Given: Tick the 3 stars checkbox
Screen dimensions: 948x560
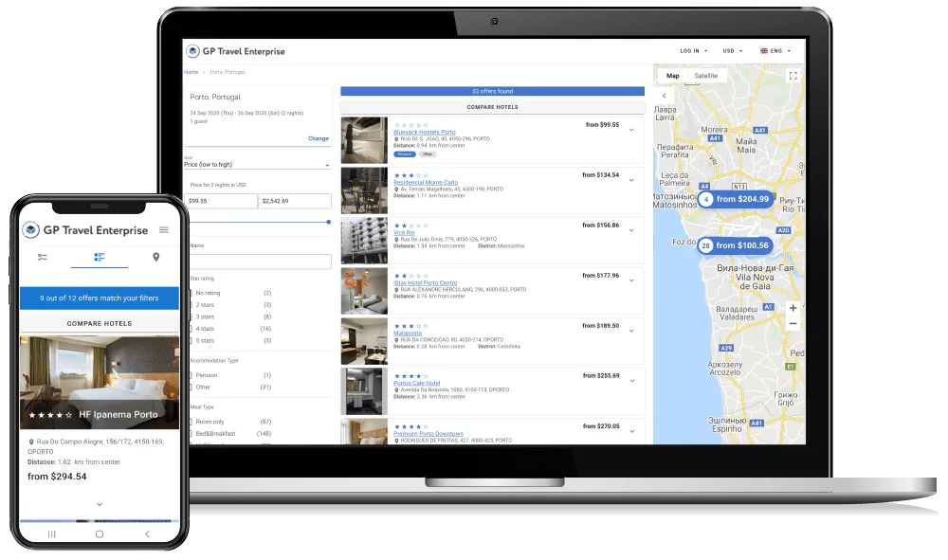Looking at the screenshot, I should (190, 316).
